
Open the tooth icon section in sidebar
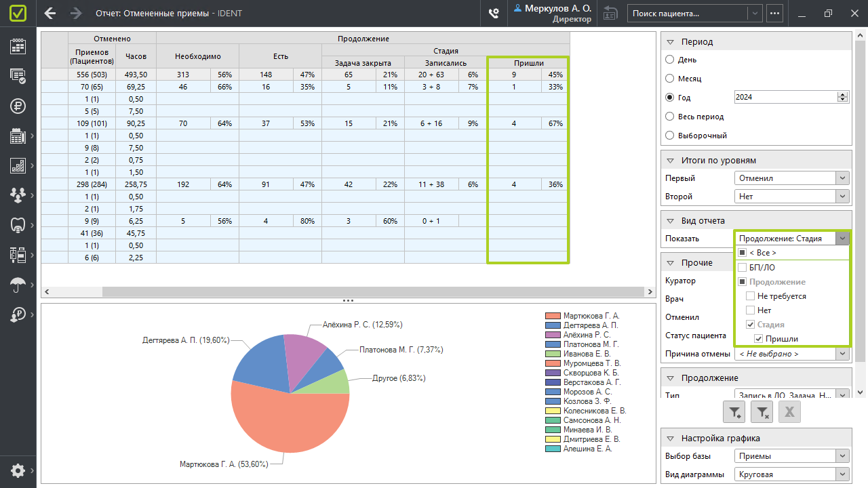(18, 225)
